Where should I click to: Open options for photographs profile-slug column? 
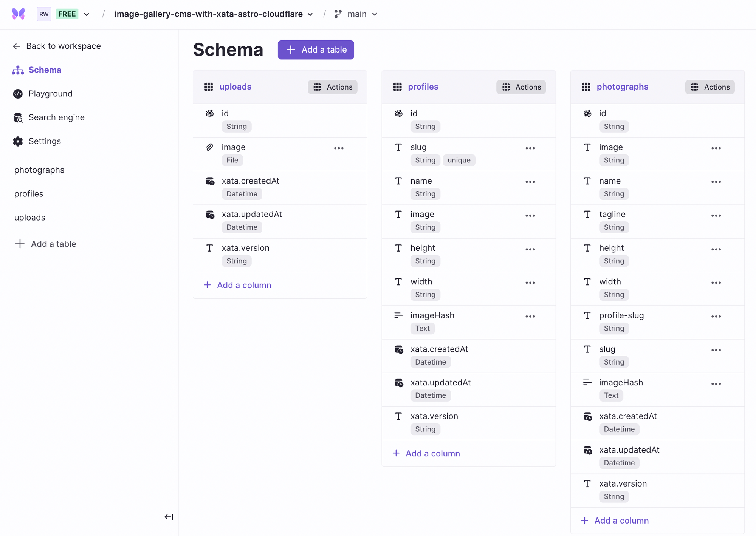tap(716, 317)
